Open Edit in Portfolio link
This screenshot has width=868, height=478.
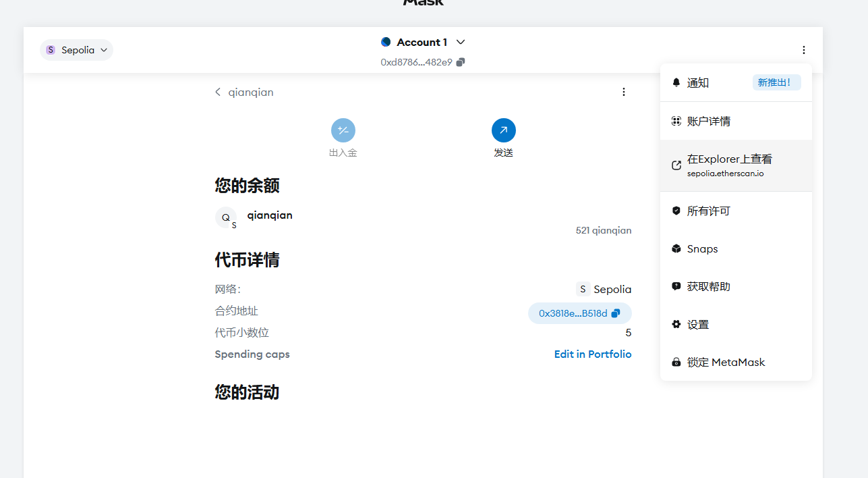click(593, 354)
